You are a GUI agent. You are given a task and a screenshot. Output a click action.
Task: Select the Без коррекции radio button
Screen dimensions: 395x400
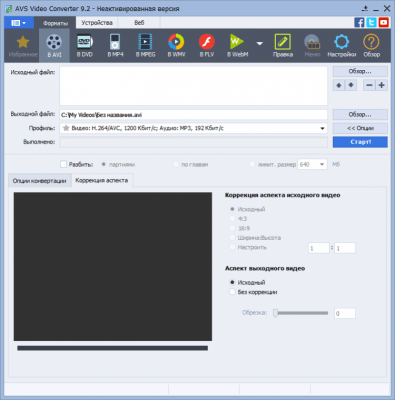tap(232, 292)
